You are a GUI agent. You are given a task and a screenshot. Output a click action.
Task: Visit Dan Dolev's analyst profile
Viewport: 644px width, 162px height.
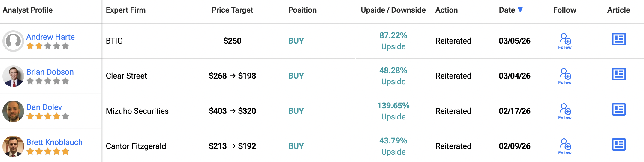[44, 107]
